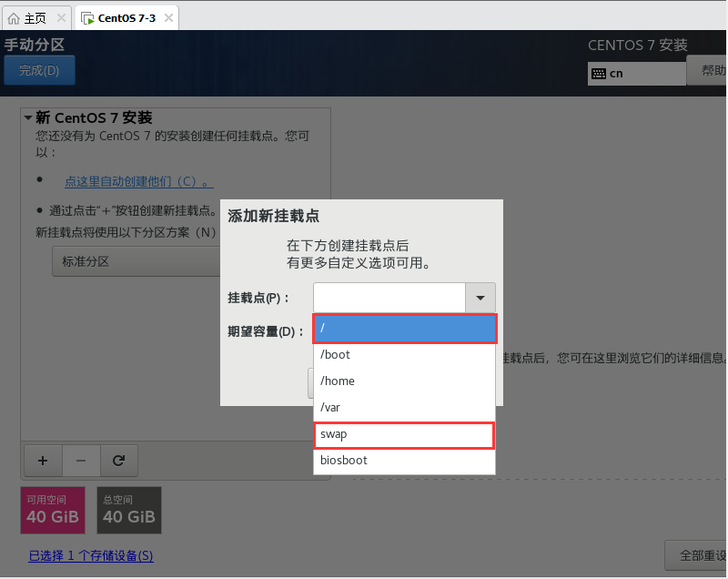
Task: Click the 全部重设 reset all button
Action: 696,555
